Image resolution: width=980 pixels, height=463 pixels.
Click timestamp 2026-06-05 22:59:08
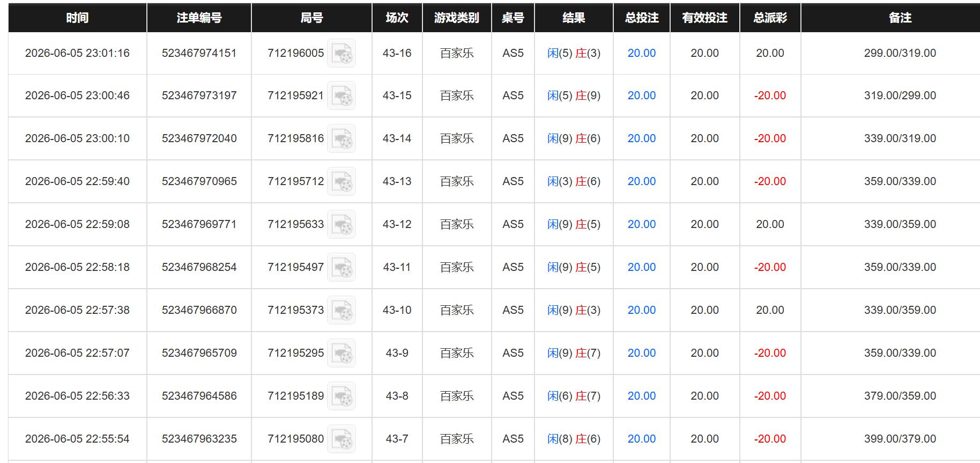(x=77, y=224)
